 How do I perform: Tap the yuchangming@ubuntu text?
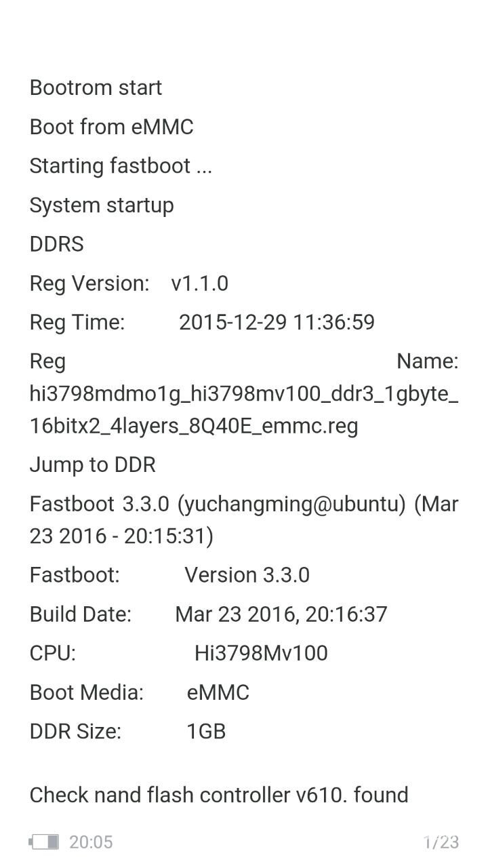[x=291, y=505]
